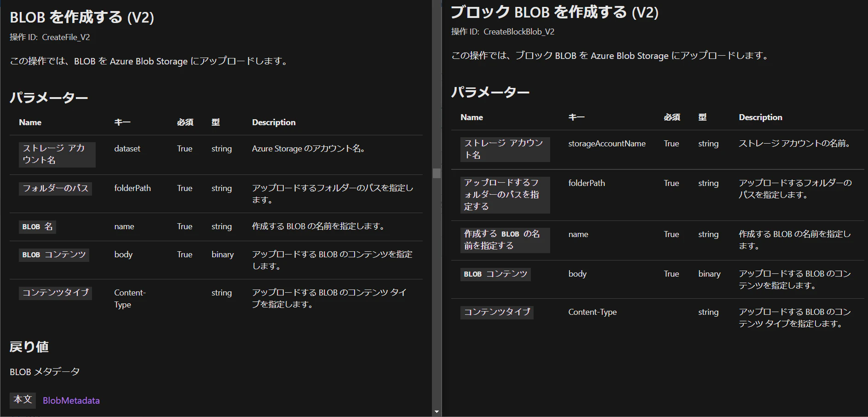Image resolution: width=868 pixels, height=417 pixels.
Task: Click 'body' key in left table
Action: (123, 255)
